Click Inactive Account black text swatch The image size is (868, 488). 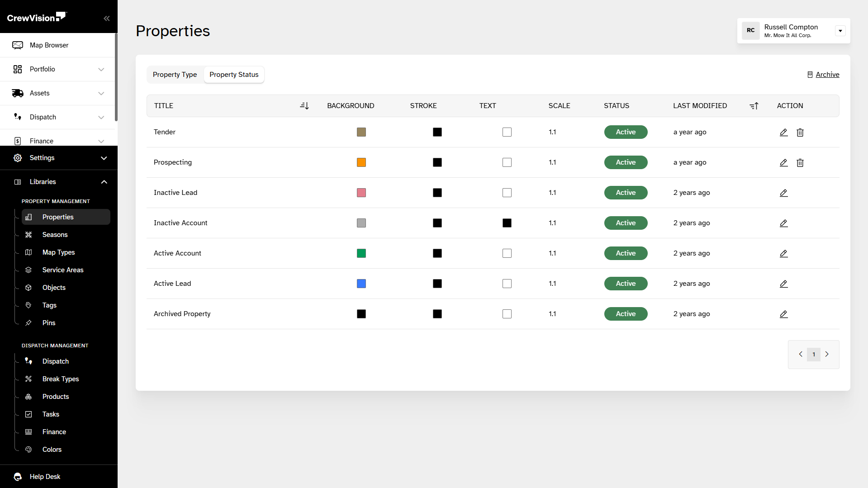coord(507,223)
